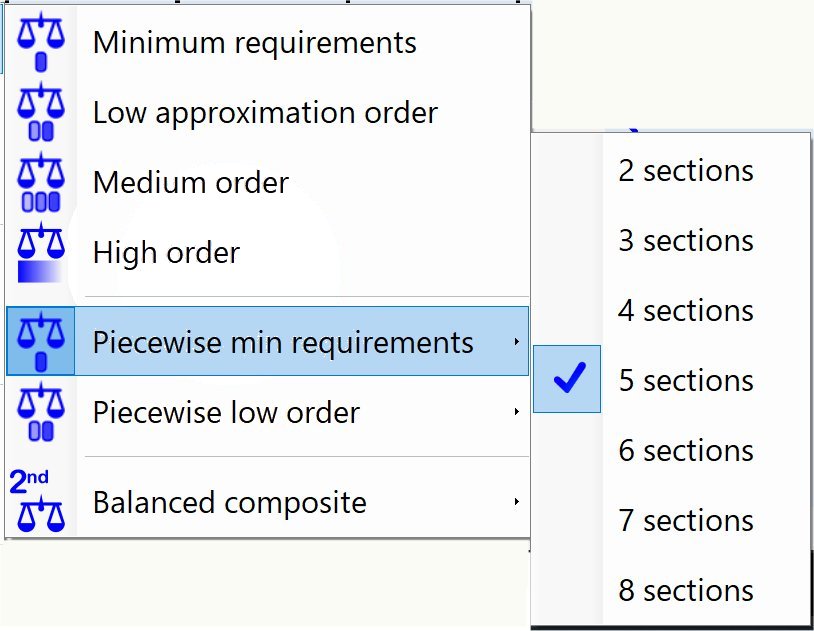Pick the Medium order option

click(x=191, y=183)
